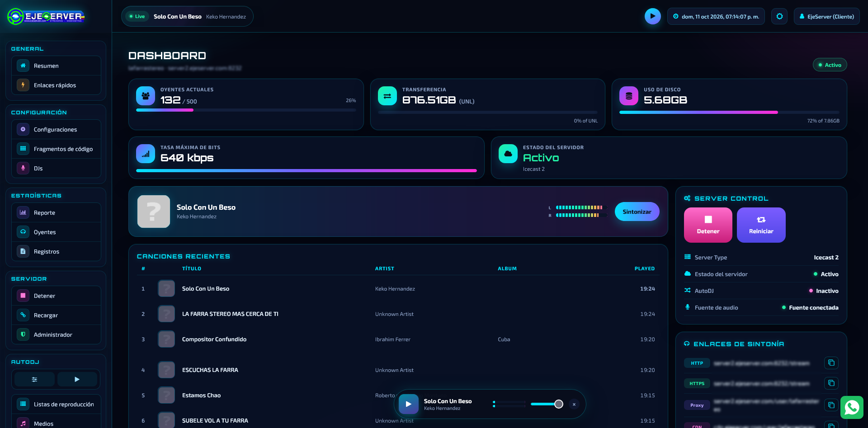Click the Registros document icon
This screenshot has width=868, height=428.
tap(23, 251)
